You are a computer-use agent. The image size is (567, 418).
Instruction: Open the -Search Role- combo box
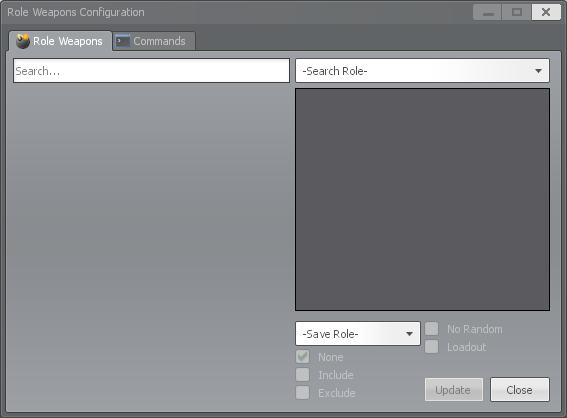point(422,71)
